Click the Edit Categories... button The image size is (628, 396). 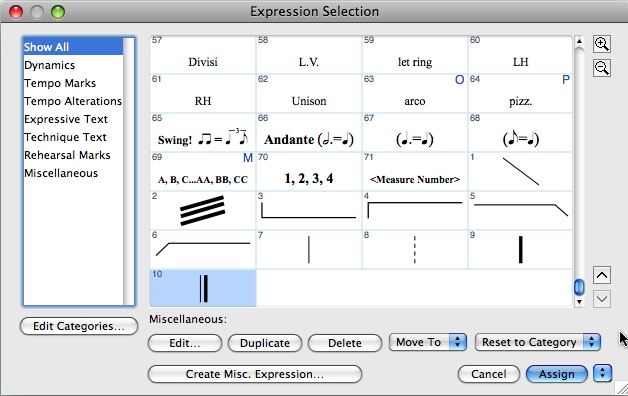tap(79, 326)
